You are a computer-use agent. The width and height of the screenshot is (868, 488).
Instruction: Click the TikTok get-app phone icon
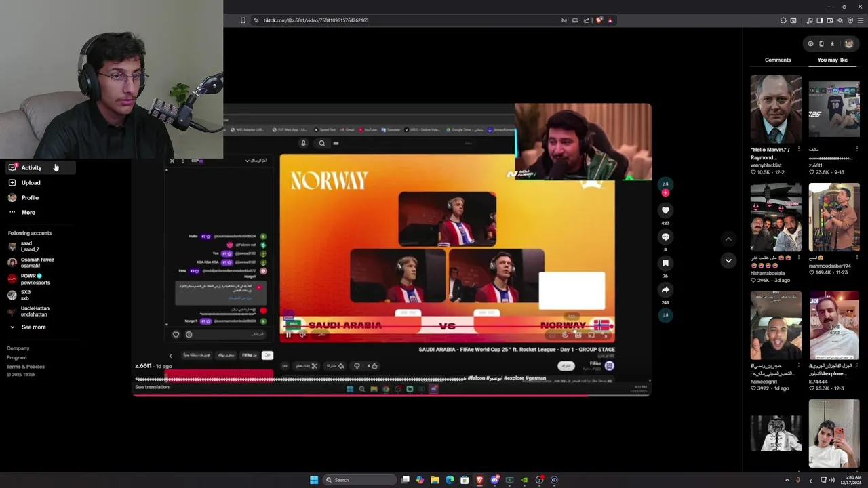click(x=821, y=44)
